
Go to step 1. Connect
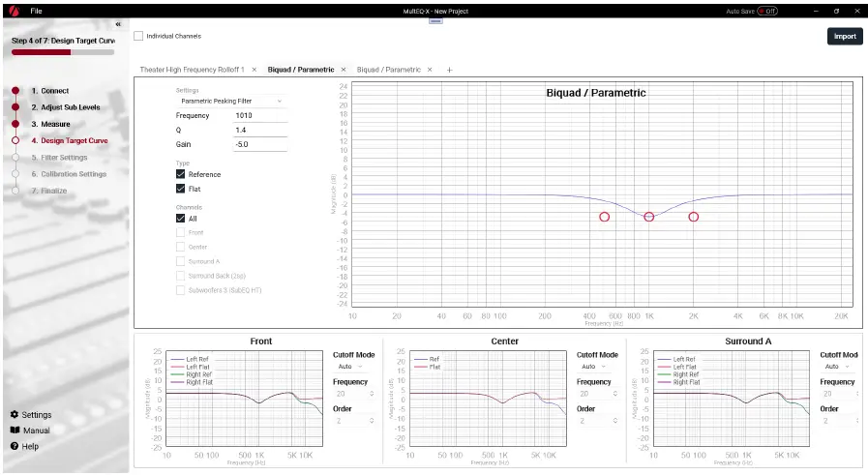click(49, 91)
